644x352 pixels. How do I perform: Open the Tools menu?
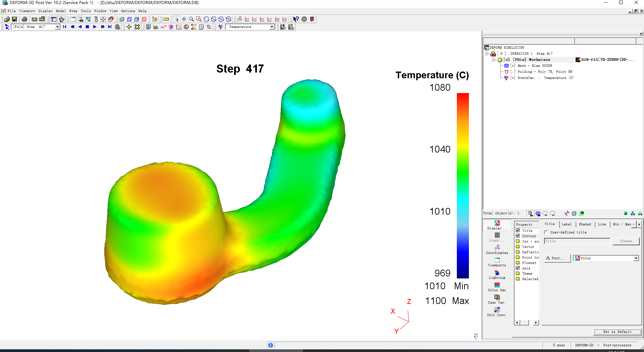click(x=86, y=11)
